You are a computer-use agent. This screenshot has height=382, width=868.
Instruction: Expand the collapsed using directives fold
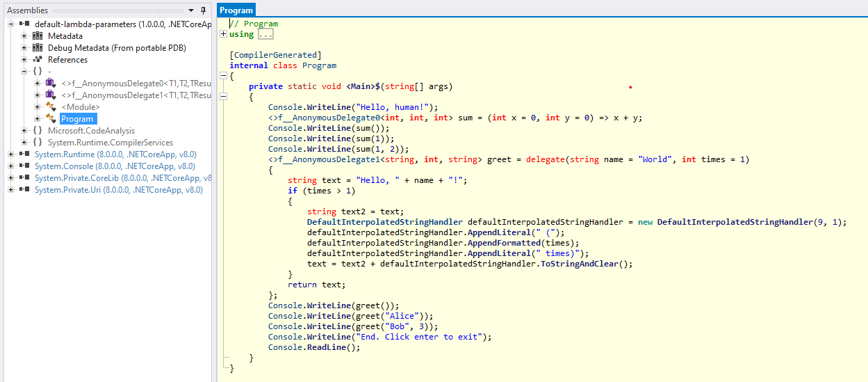coord(223,34)
